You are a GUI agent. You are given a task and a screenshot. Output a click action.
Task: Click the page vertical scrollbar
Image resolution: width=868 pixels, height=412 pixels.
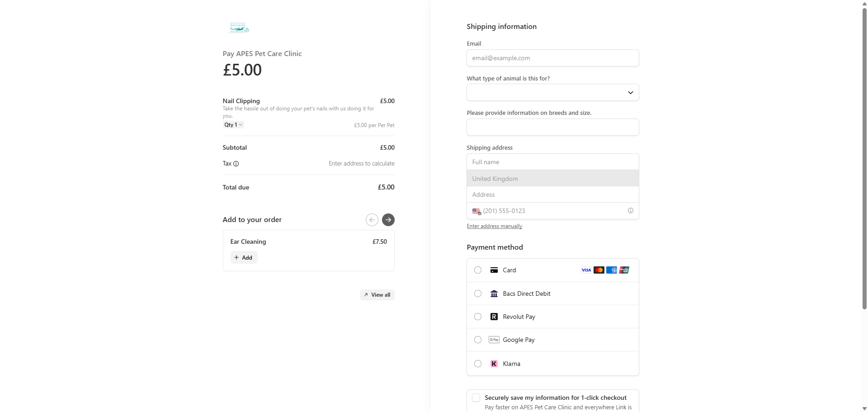pos(864,158)
